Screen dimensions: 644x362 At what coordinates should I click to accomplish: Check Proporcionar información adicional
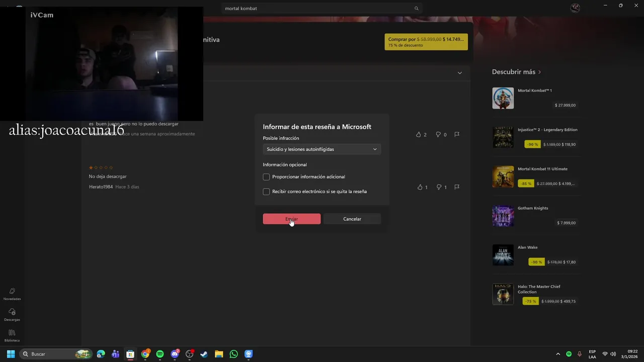point(266,177)
